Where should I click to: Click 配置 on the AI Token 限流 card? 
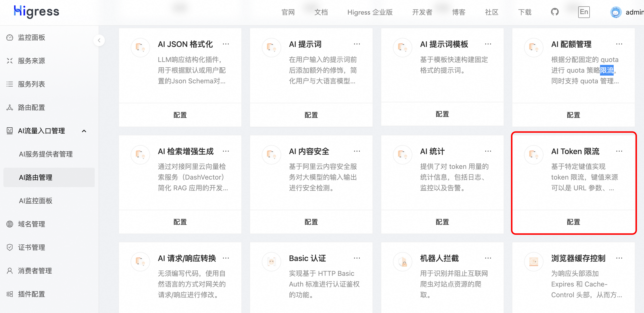coord(573,222)
